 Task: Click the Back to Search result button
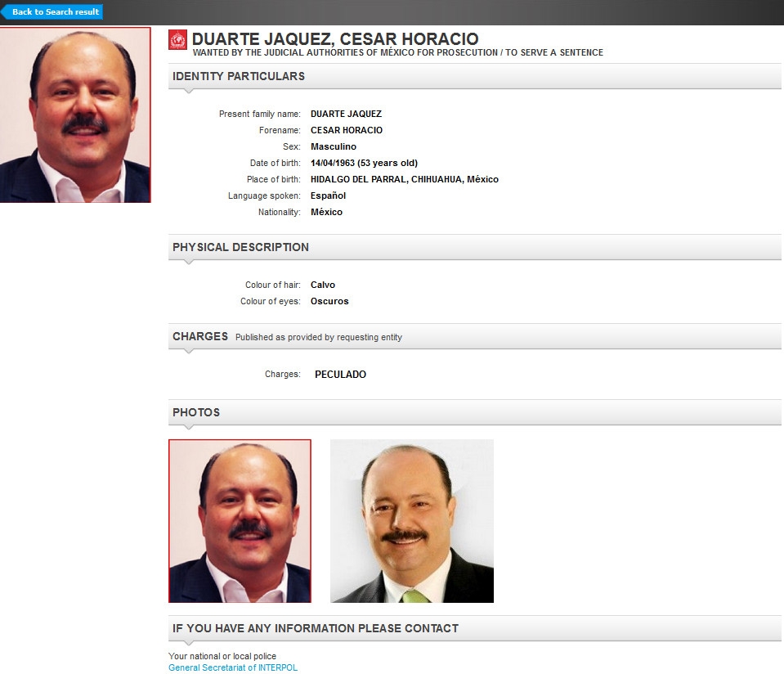(54, 12)
